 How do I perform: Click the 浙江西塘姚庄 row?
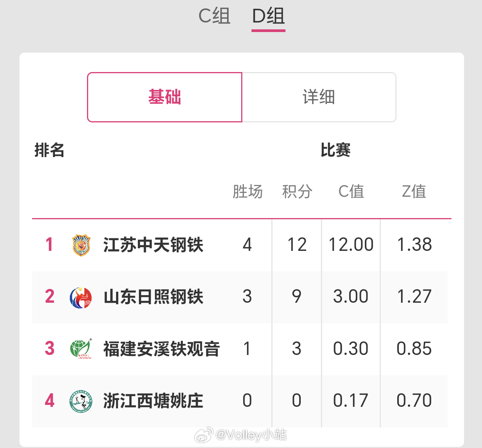240,401
